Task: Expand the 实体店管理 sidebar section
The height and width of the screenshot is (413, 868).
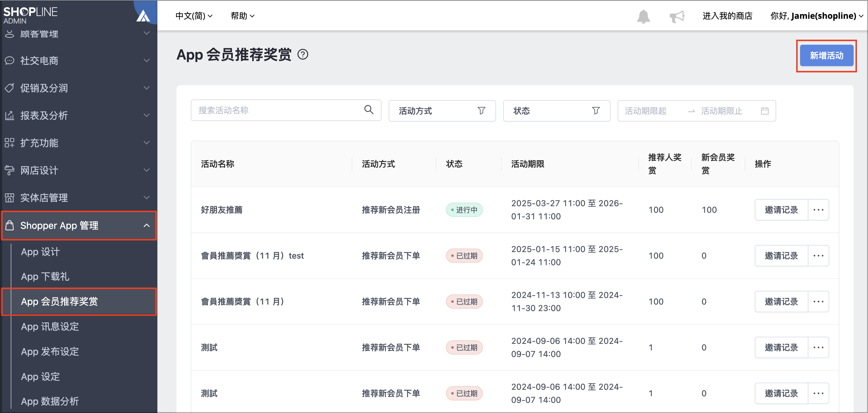Action: (146, 198)
